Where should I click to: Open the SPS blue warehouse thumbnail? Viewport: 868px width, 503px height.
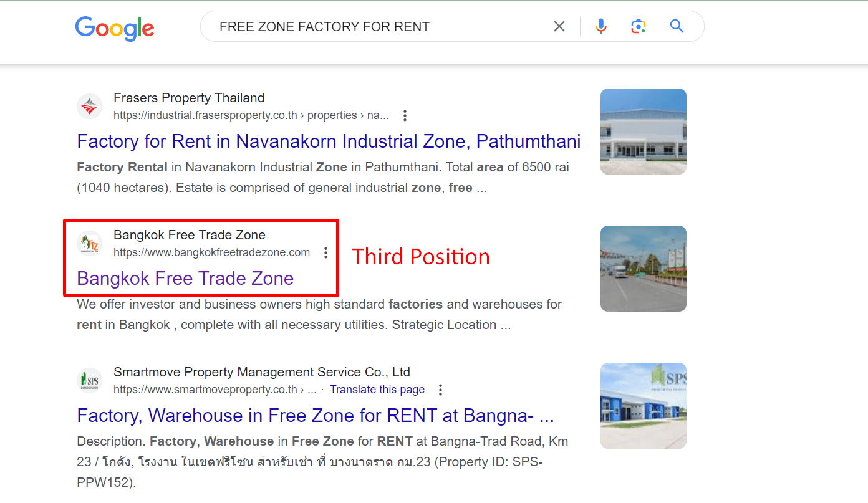click(x=643, y=406)
